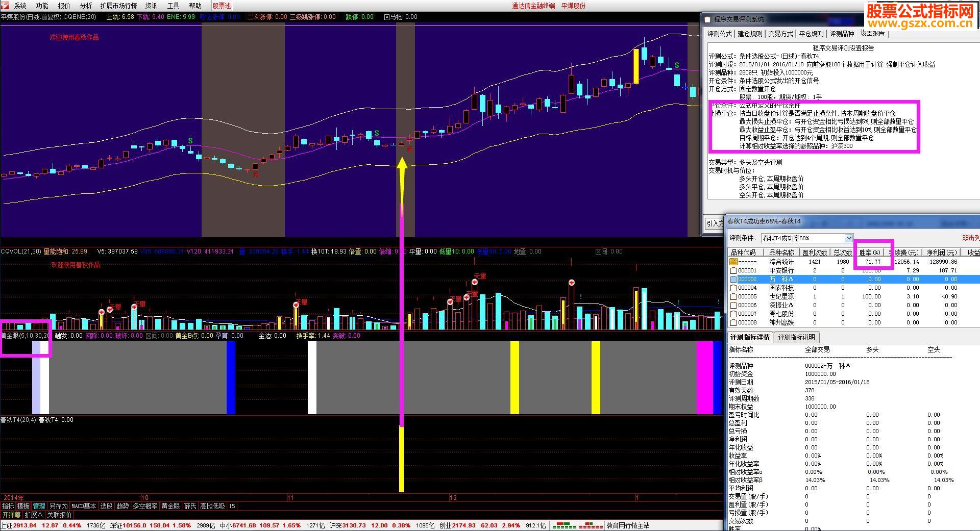Image resolution: width=980 pixels, height=531 pixels.
Task: Select the 零七股份 row
Action: (x=853, y=314)
